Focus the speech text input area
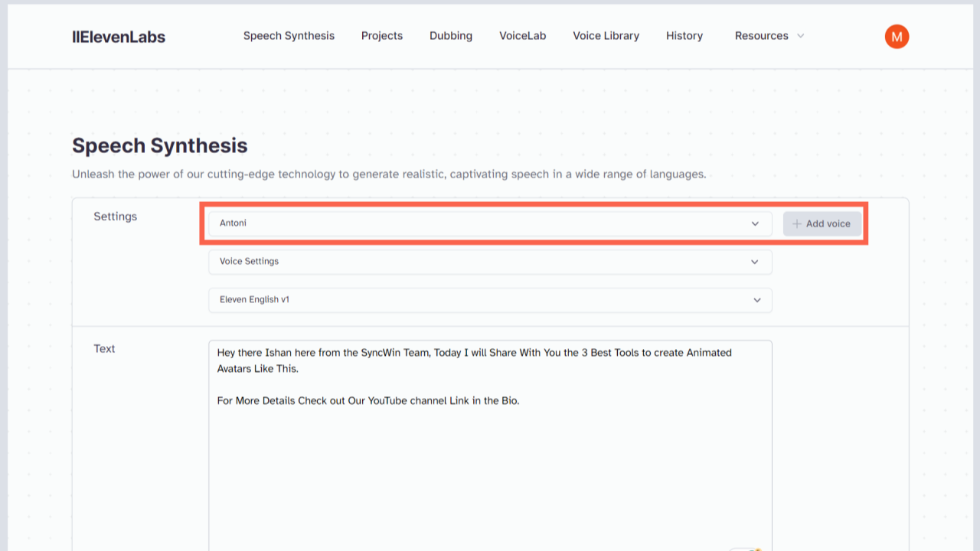Image resolution: width=980 pixels, height=551 pixels. [490, 445]
